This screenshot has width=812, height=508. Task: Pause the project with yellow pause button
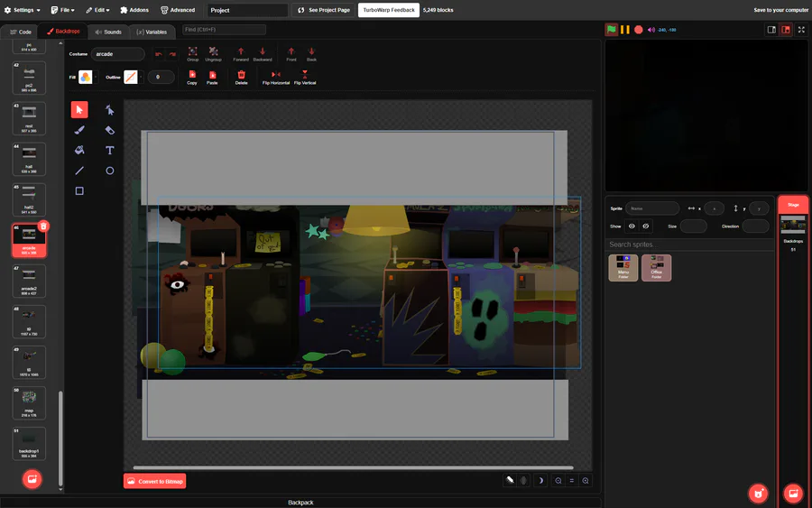(x=625, y=30)
